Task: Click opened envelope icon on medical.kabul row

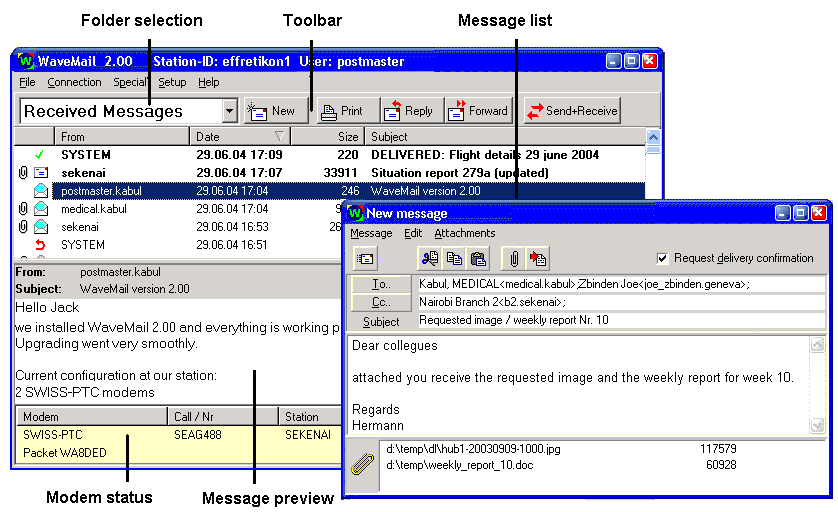Action: 41,209
